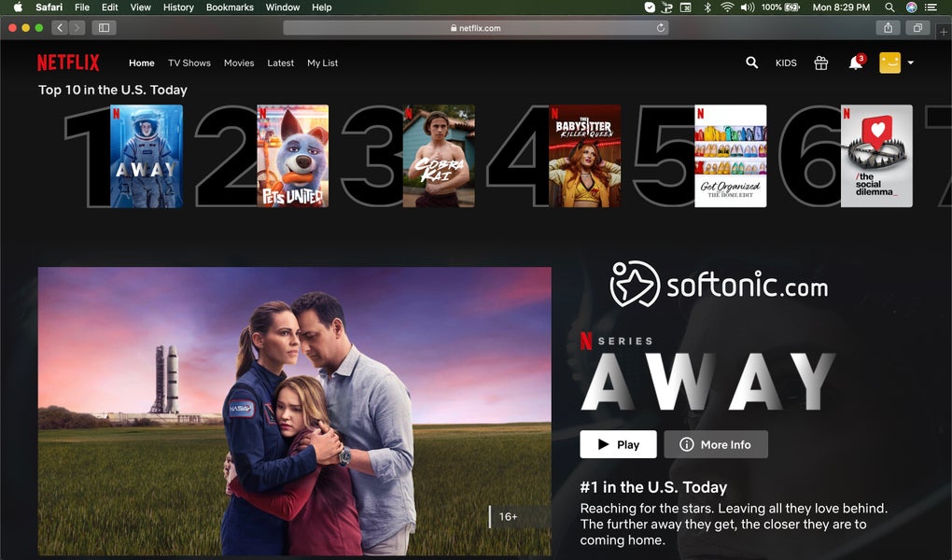Open Spotlight search in the menu bar
Viewport: 952px width, 560px height.
click(x=889, y=7)
